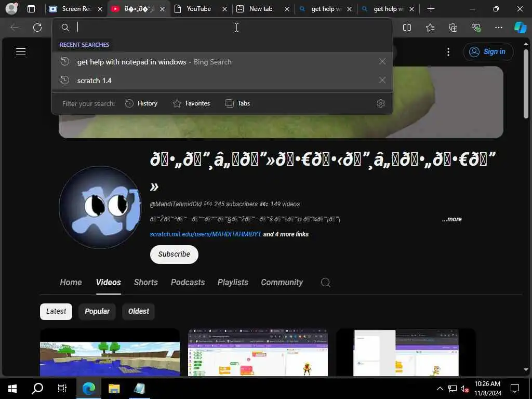Open the muted volume tray icon
The height and width of the screenshot is (399, 532).
(x=464, y=389)
